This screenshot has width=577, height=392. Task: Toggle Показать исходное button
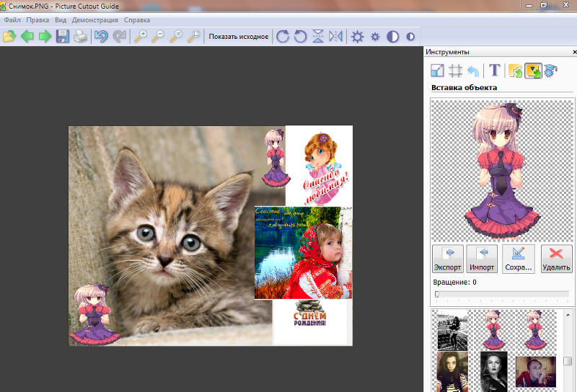[239, 37]
